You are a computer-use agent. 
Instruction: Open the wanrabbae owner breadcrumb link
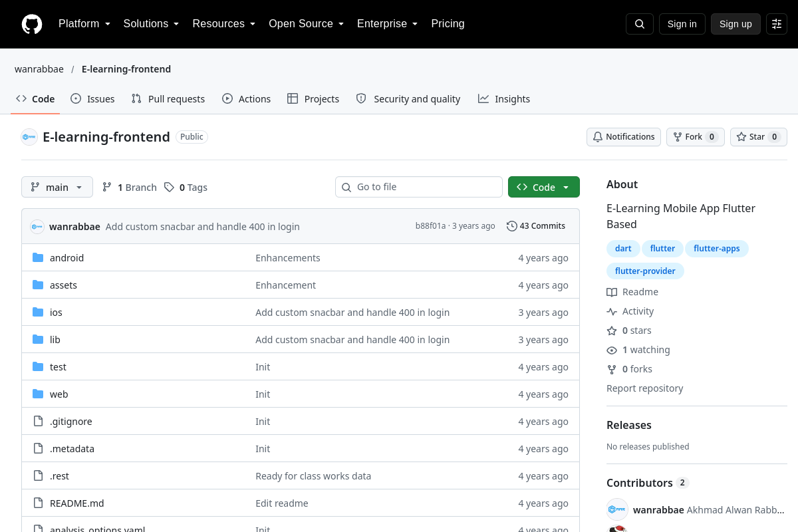tap(39, 69)
